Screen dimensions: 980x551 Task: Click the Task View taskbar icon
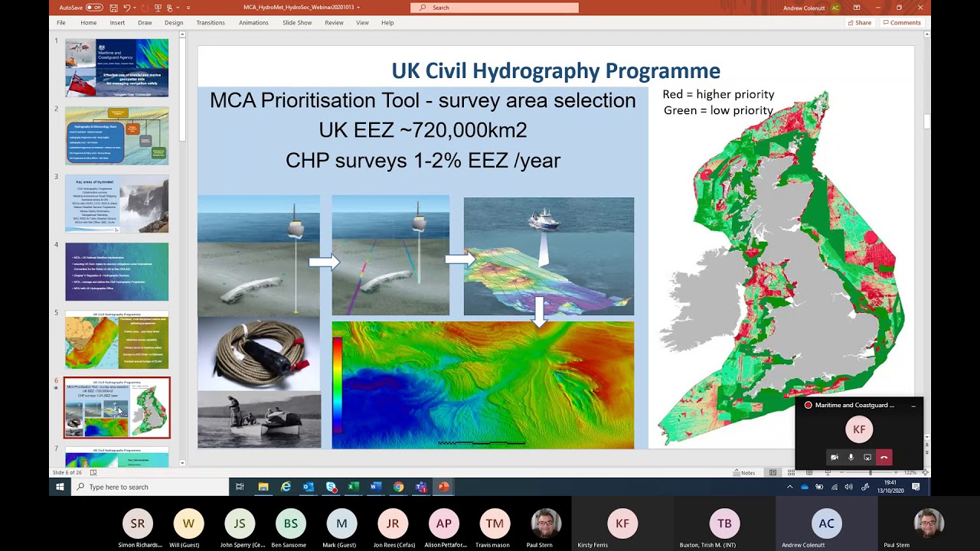(x=240, y=487)
